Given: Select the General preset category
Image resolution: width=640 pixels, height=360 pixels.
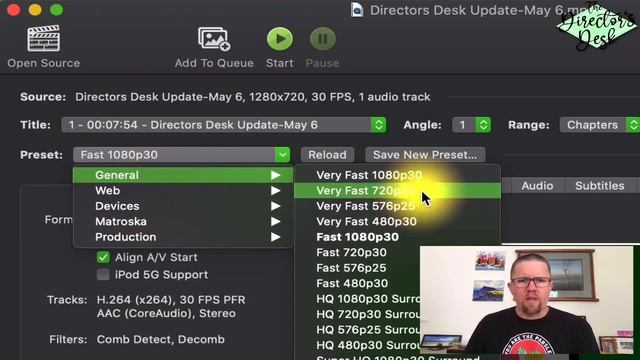Looking at the screenshot, I should click(x=183, y=175).
